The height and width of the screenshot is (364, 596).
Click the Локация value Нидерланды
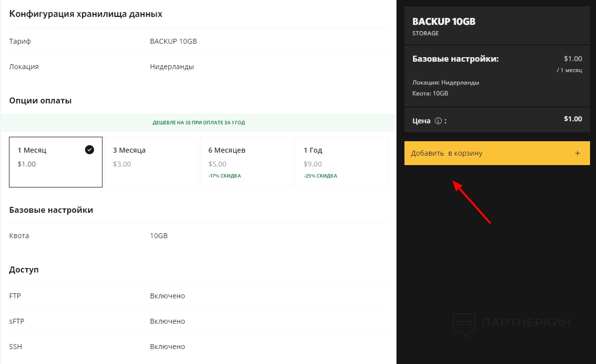pyautogui.click(x=172, y=67)
